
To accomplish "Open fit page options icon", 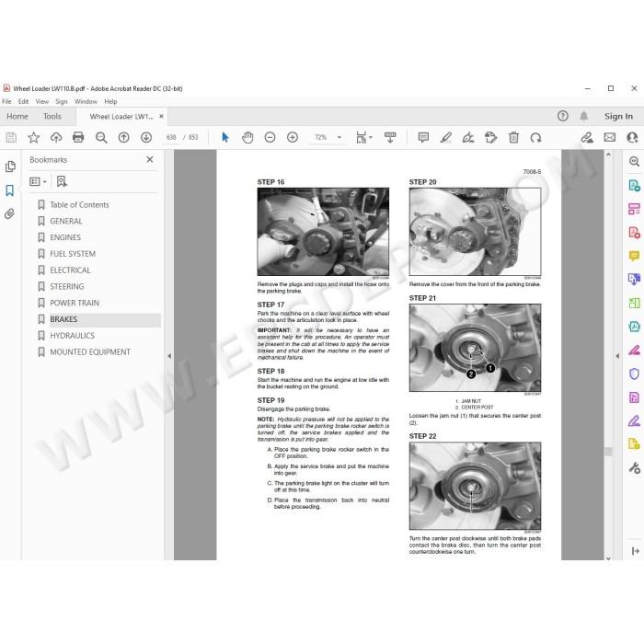I will coord(363,137).
